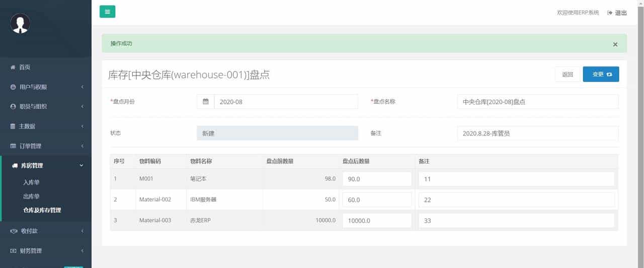The width and height of the screenshot is (644, 268).
Task: Click the 50.0 pre-count quantity cell
Action: click(301, 199)
